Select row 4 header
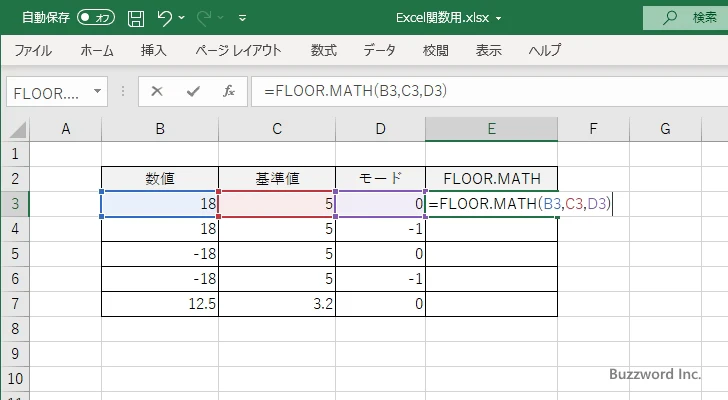Image resolution: width=728 pixels, height=400 pixels. (15, 229)
